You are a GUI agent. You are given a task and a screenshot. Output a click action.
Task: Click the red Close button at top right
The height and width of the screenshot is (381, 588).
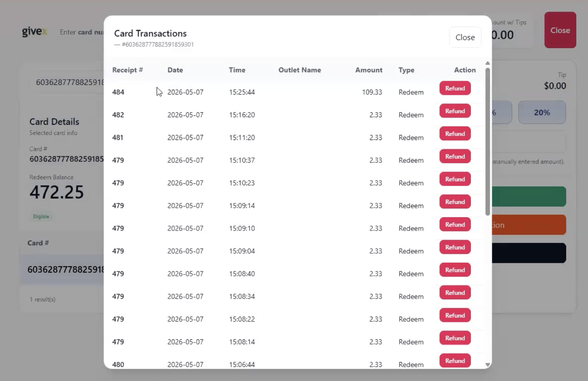[x=560, y=30]
